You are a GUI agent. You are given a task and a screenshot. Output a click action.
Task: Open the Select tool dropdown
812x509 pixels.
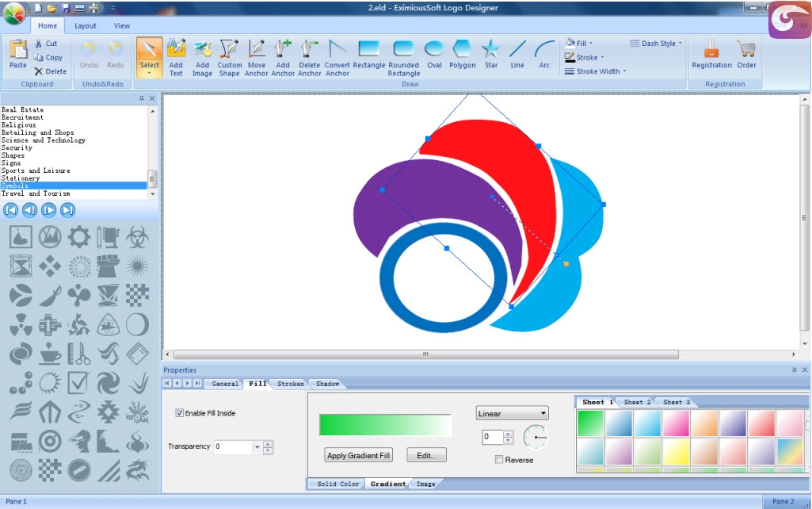pos(149,74)
